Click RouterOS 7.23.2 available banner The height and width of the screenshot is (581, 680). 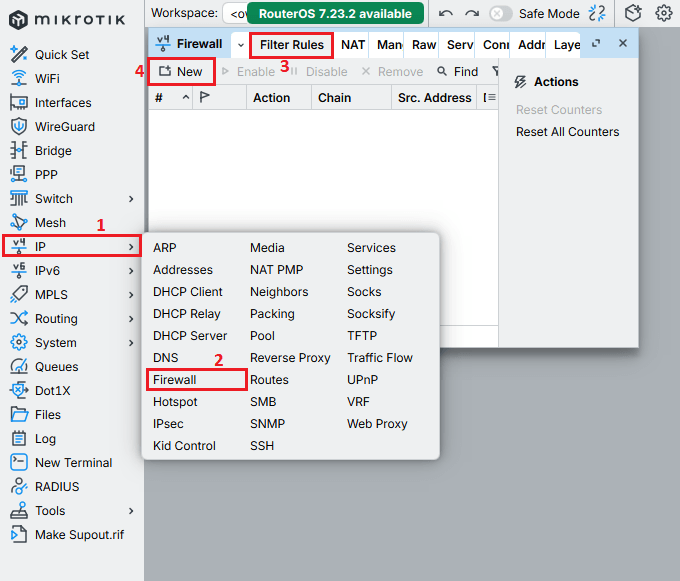coord(335,13)
